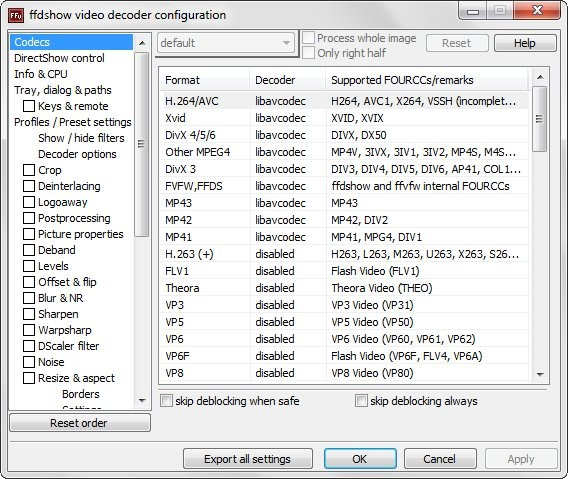
Task: Click the Cancel button
Action: (440, 459)
